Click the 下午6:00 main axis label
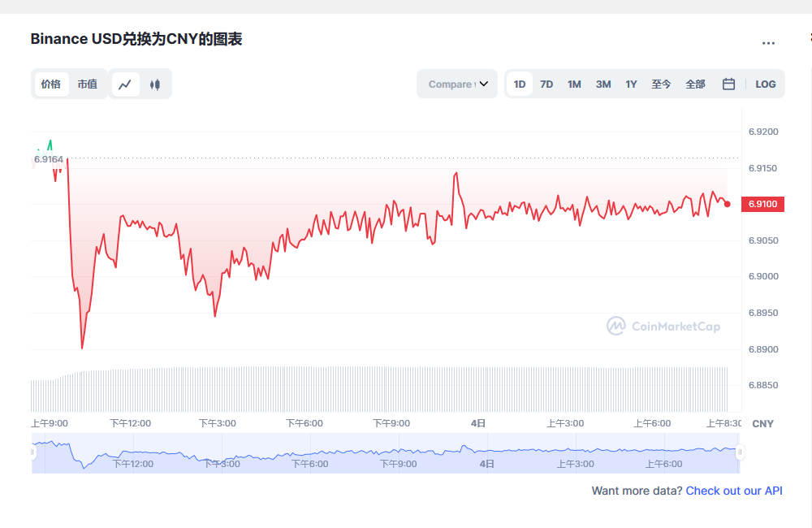 (x=304, y=423)
